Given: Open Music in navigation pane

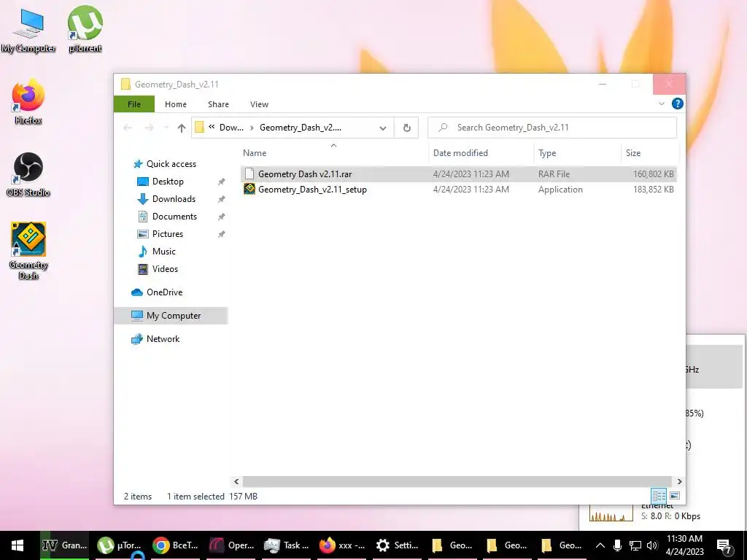Looking at the screenshot, I should point(163,252).
